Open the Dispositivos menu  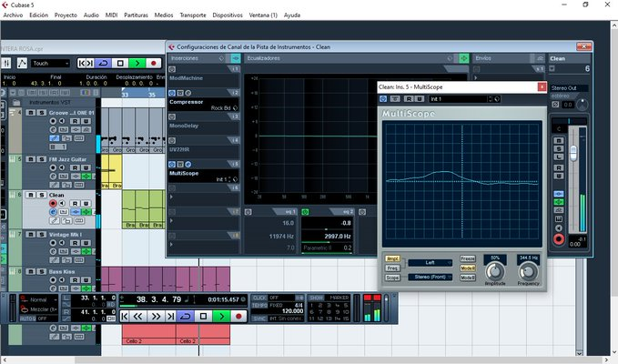pos(228,15)
